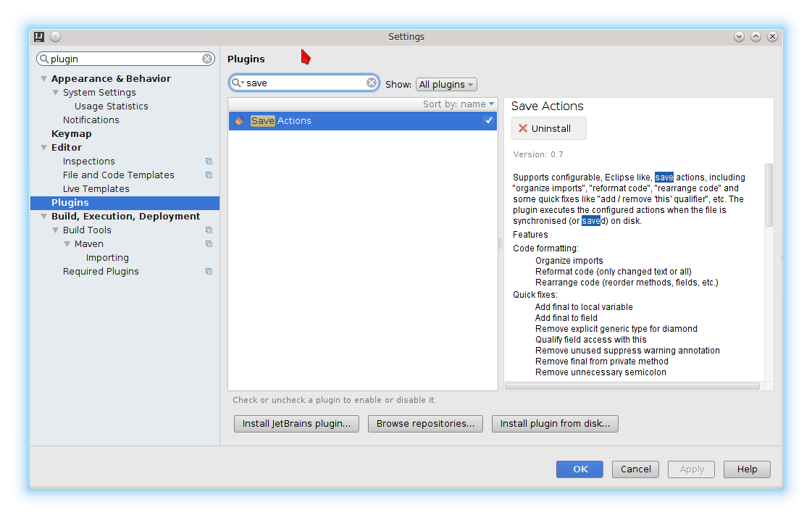Click Browse repositories button
This screenshot has height=518, width=812.
coord(425,424)
